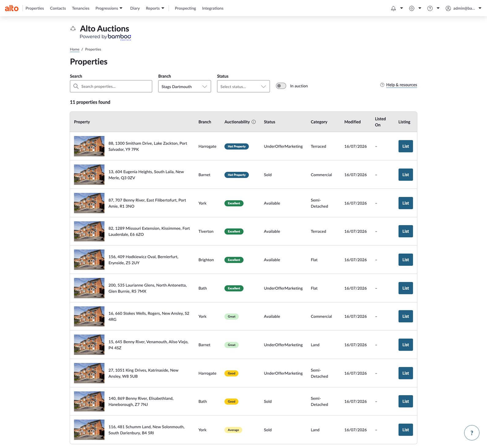Screen dimensions: 487x448
Task: Expand the notifications dropdown arrow
Action: pos(402,8)
